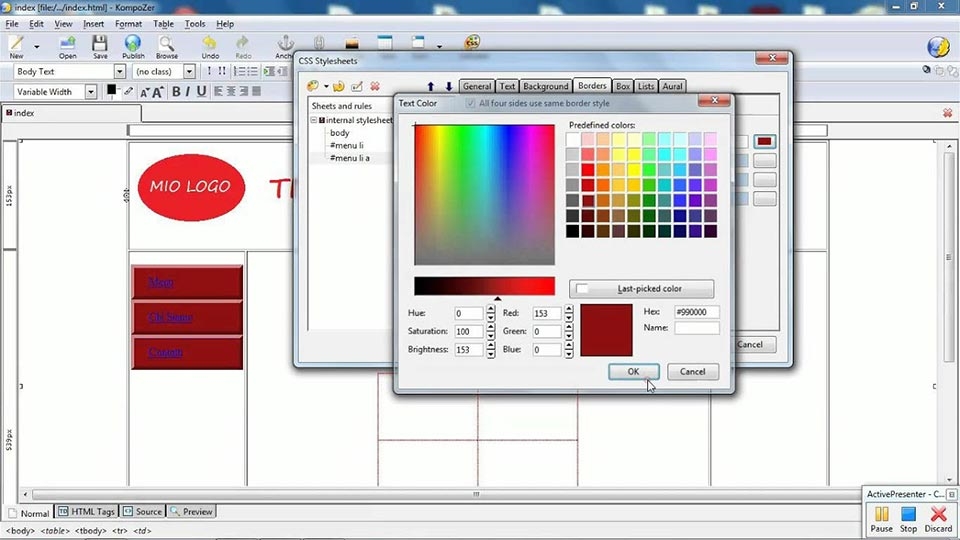Screen dimensions: 960x540
Task: Click the brightness gradient slider bar
Action: 484,286
